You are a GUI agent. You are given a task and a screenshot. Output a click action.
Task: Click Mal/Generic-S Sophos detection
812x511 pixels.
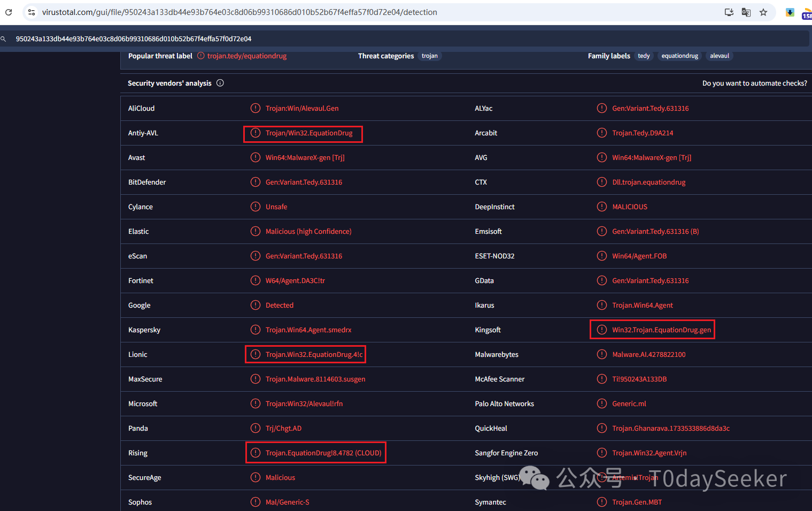[x=288, y=502]
